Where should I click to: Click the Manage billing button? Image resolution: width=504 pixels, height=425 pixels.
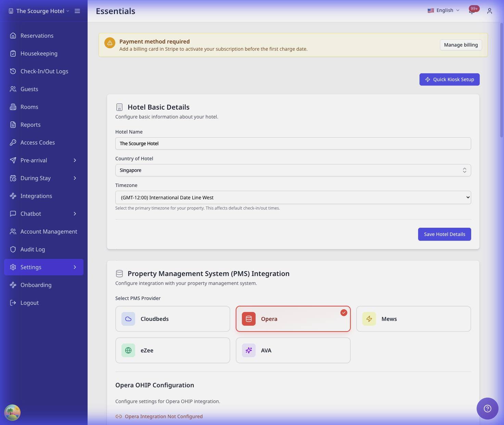[461, 45]
